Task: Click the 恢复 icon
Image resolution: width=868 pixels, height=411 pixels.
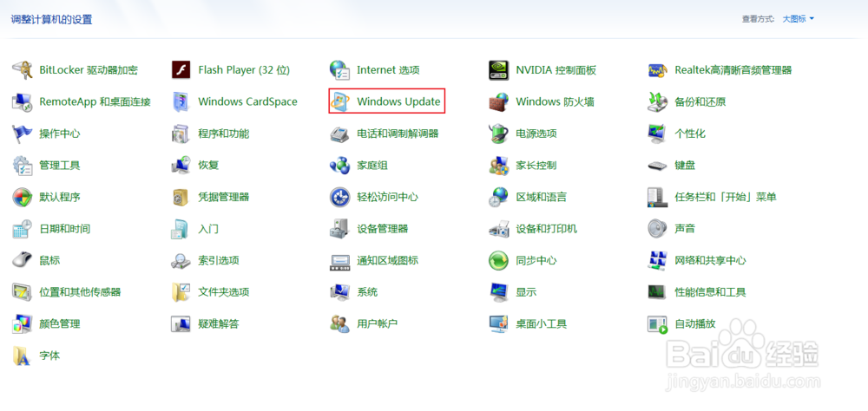Action: (181, 165)
